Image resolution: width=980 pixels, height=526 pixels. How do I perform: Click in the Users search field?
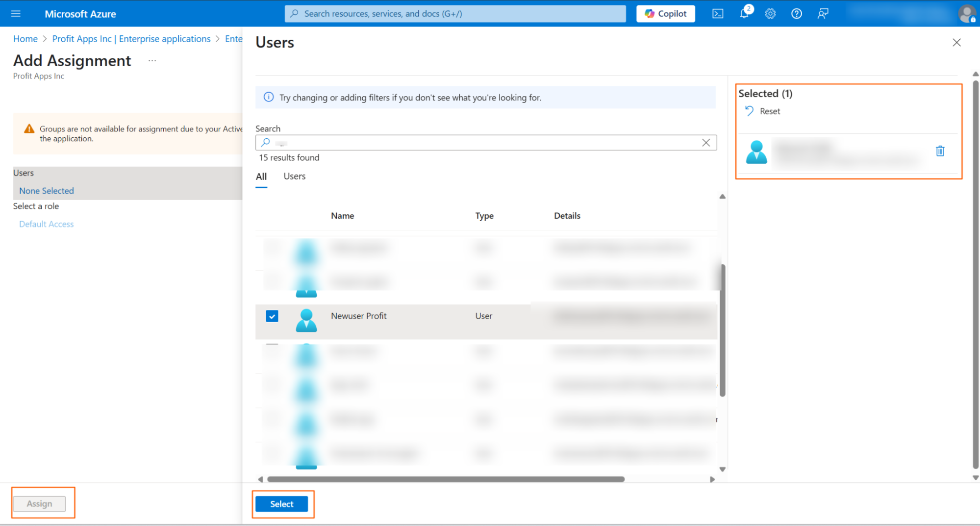[486, 143]
